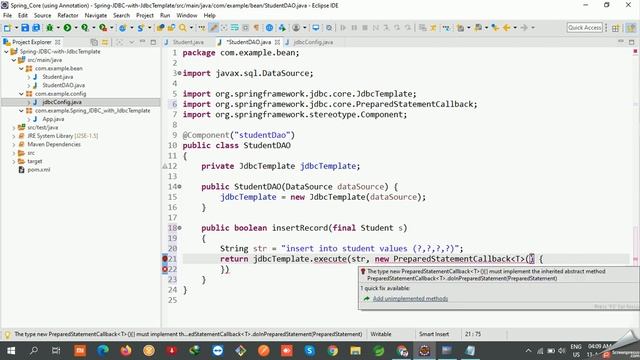This screenshot has height=360, width=640.
Task: Open the Window menu
Action: (x=187, y=16)
